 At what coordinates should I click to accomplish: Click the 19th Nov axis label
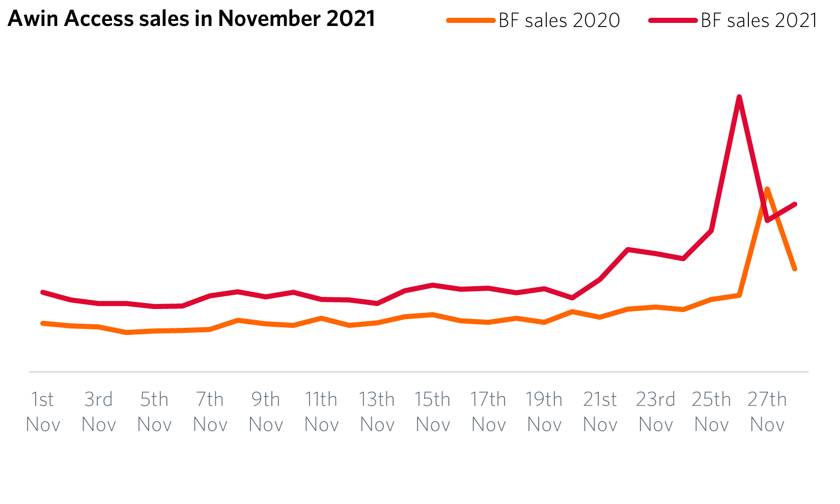tap(544, 412)
